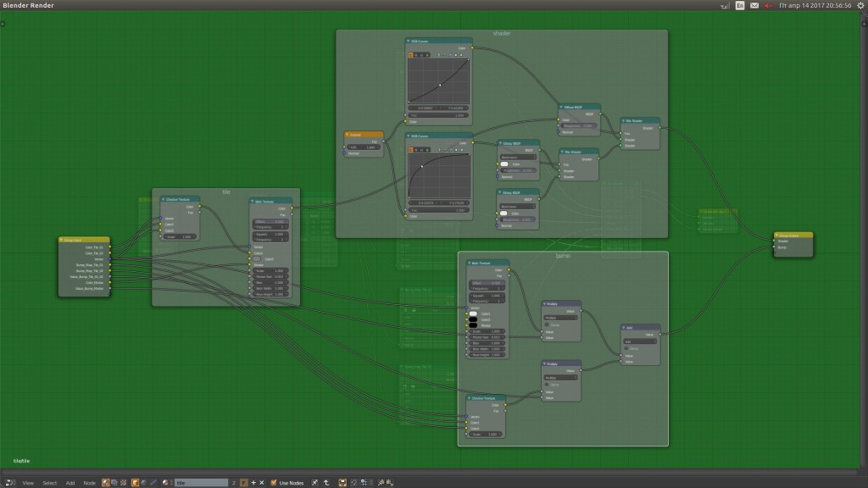Click the F fake-user button for the node tree

[243, 481]
